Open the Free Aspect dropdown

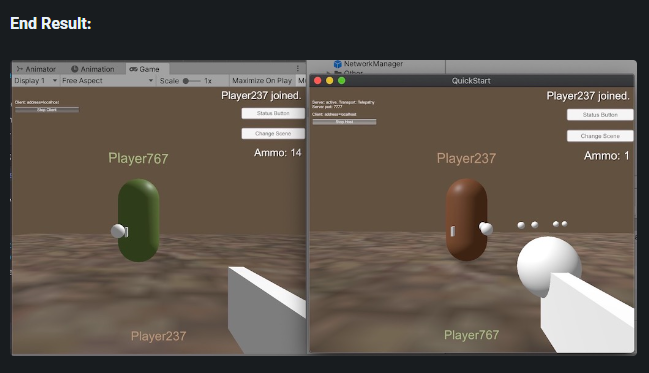[108, 81]
